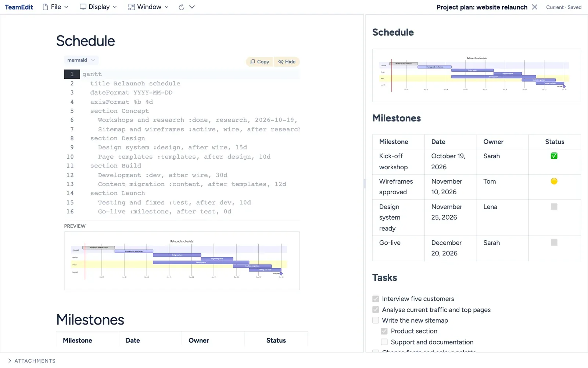Image resolution: width=588 pixels, height=368 pixels.
Task: Toggle Kick-off workshop green status check
Action: 554,156
